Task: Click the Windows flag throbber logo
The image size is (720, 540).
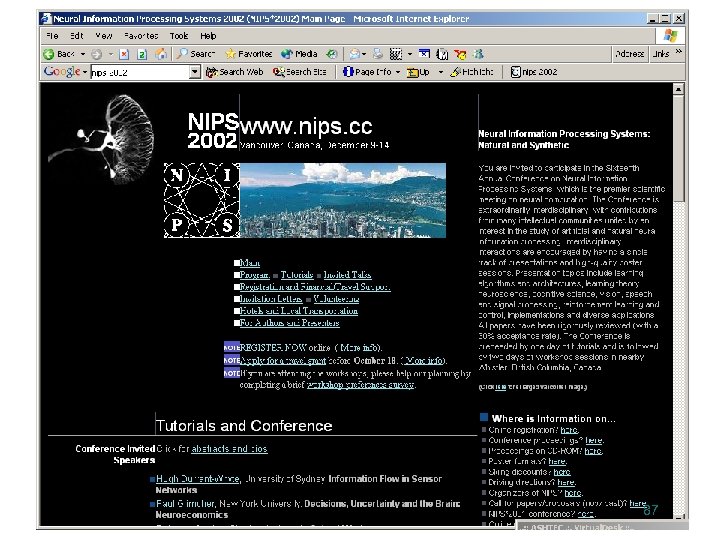Action: [670, 36]
